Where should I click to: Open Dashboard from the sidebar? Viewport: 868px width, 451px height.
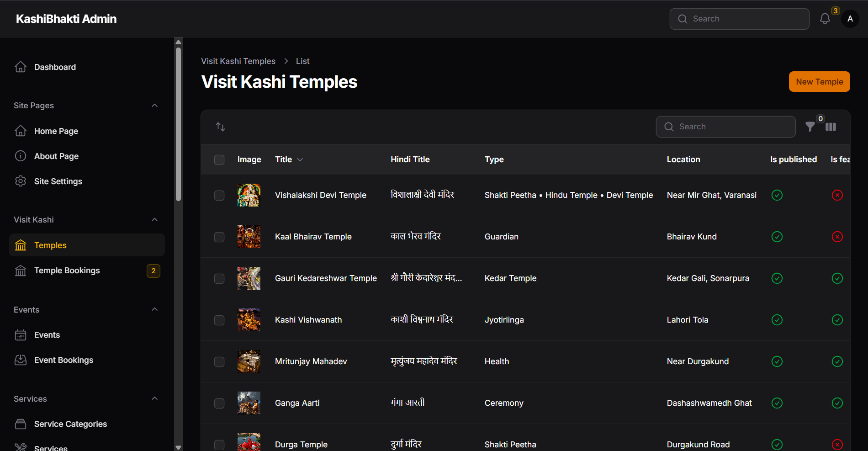tap(87, 67)
